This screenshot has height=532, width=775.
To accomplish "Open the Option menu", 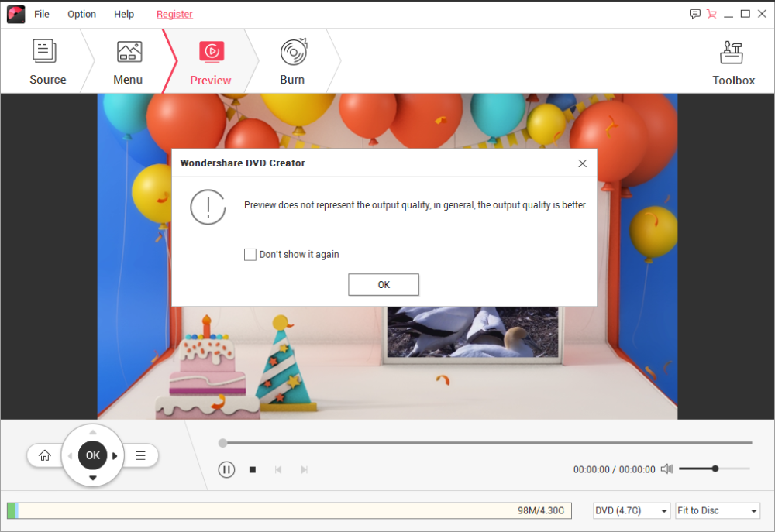I will 81,14.
